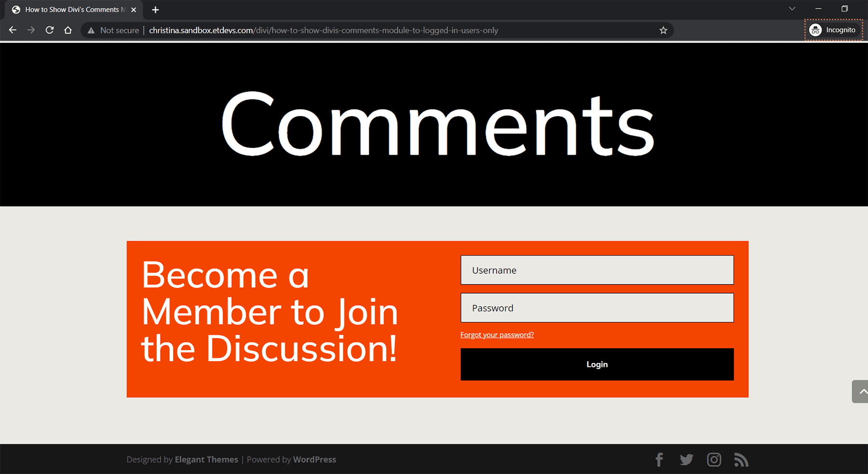Click the forward navigation arrow
The width and height of the screenshot is (868, 474).
click(x=31, y=29)
